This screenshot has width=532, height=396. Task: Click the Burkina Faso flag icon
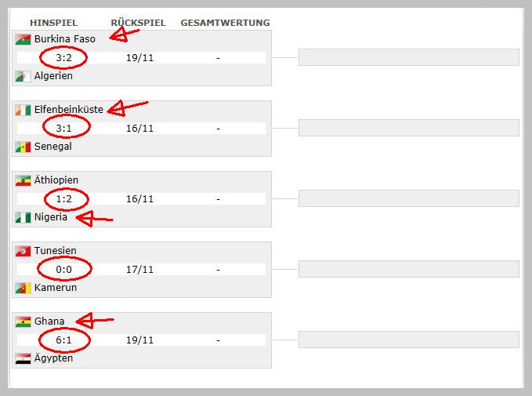pos(23,39)
